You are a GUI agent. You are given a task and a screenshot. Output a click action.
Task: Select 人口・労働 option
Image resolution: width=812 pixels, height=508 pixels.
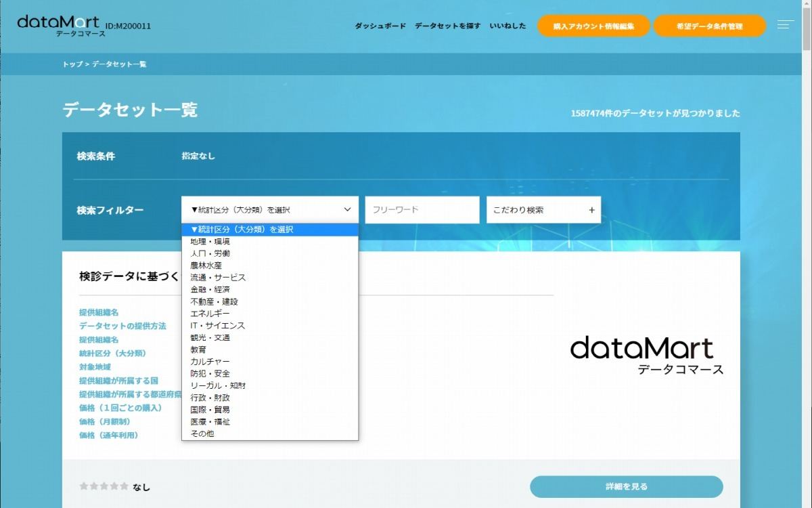270,253
